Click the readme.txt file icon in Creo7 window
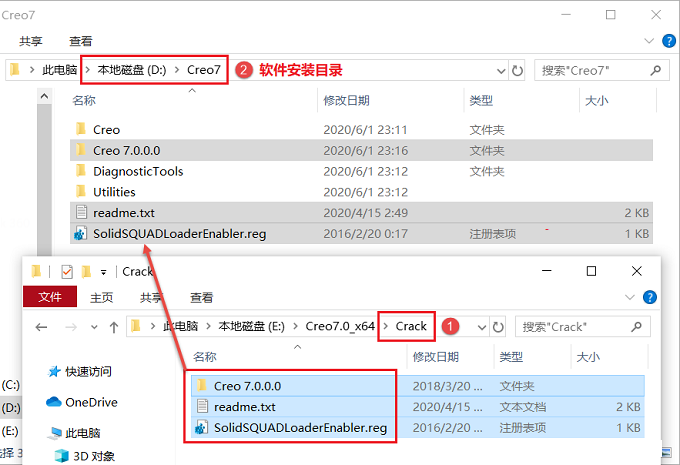Image resolution: width=680 pixels, height=465 pixels. [81, 212]
